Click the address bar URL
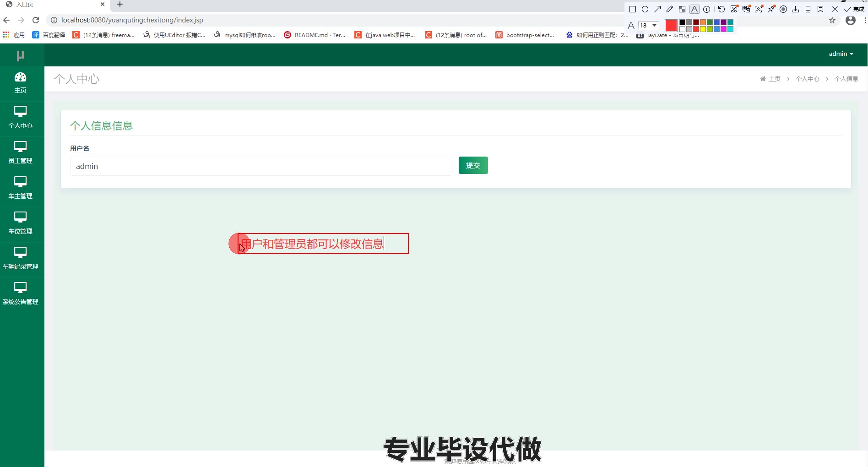The height and width of the screenshot is (467, 868). (x=132, y=20)
